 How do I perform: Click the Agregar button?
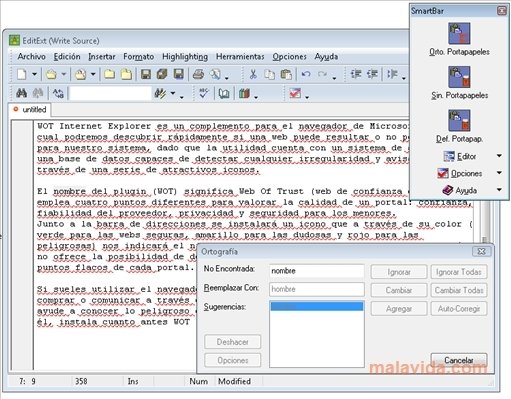point(399,309)
